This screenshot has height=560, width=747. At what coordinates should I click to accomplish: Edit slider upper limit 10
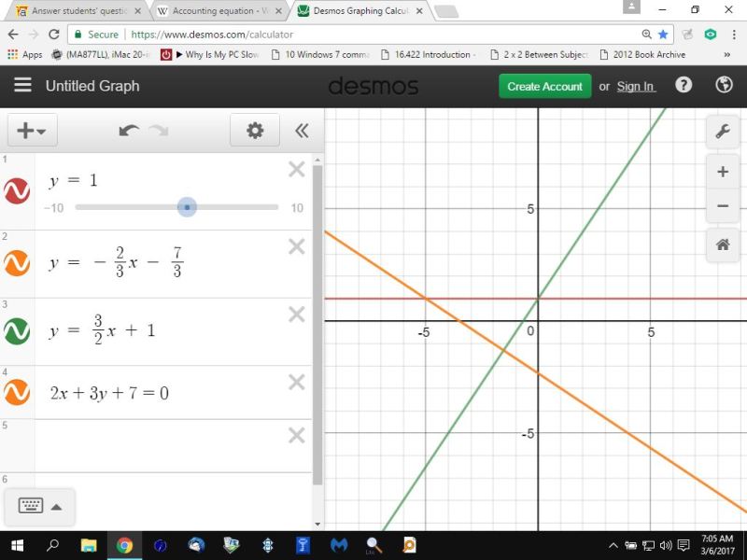pos(297,208)
